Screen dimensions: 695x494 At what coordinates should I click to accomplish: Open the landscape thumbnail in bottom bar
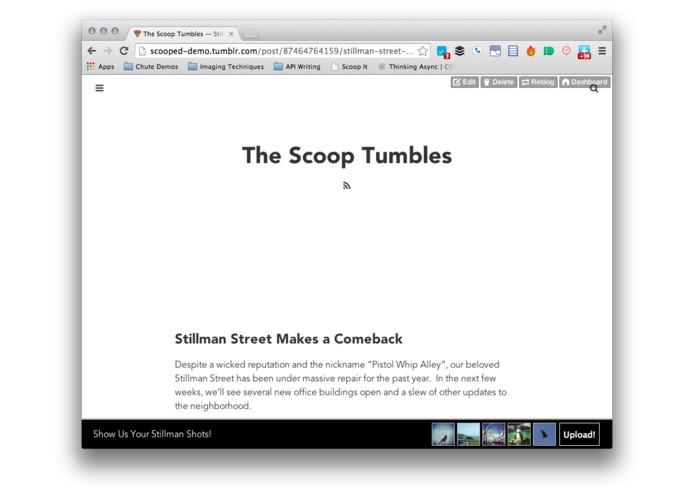click(x=469, y=434)
